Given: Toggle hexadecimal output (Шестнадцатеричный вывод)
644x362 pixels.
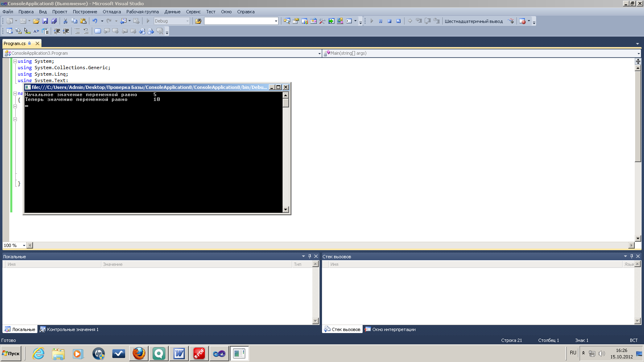Looking at the screenshot, I should pos(473,21).
